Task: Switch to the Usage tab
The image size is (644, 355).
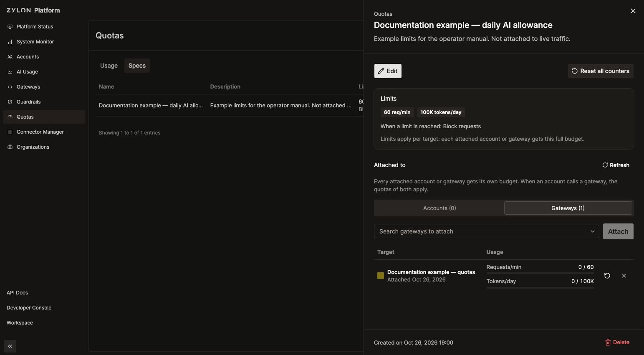Action: pyautogui.click(x=109, y=66)
